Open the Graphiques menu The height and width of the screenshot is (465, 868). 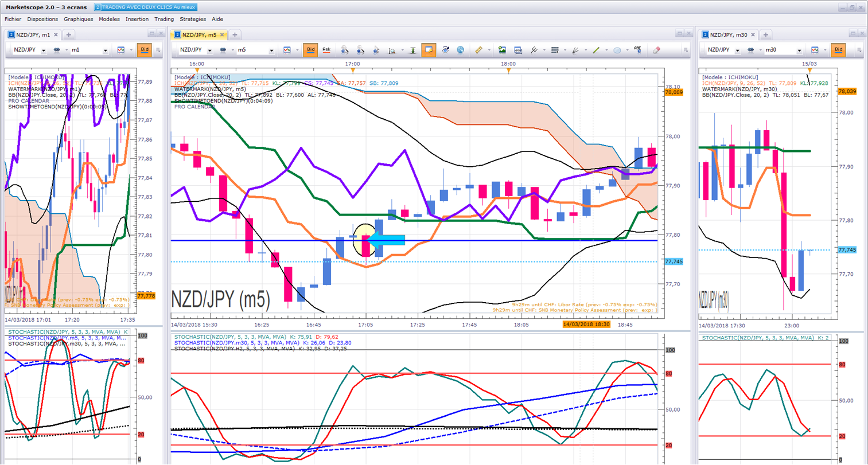[79, 19]
